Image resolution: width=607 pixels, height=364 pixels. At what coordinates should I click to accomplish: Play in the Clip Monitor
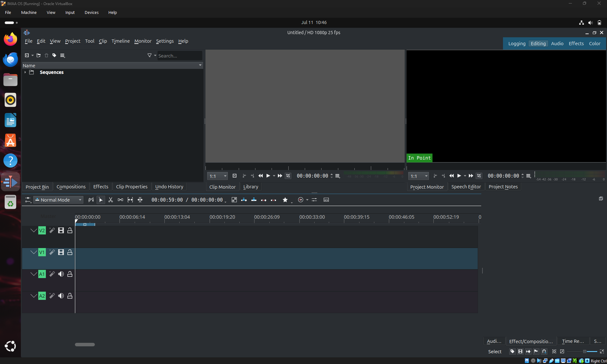click(268, 176)
